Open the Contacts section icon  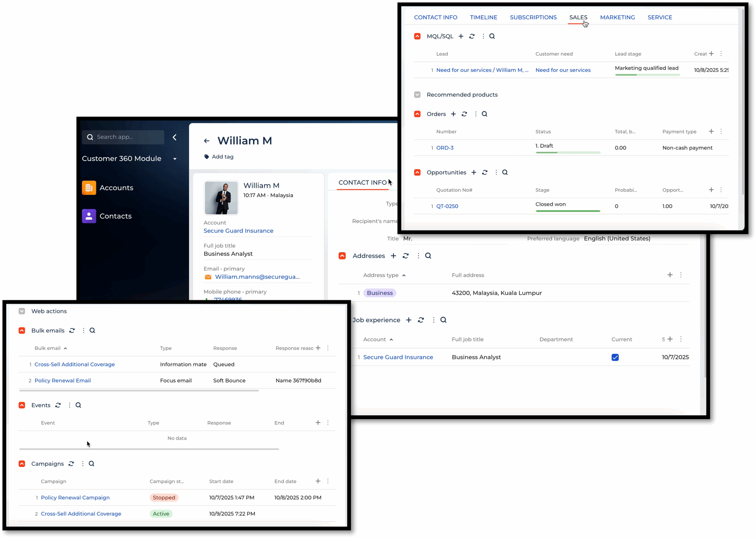click(89, 216)
